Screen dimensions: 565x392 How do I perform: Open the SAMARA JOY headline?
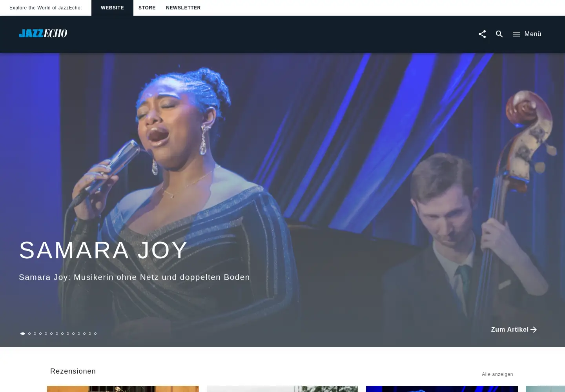tap(104, 250)
